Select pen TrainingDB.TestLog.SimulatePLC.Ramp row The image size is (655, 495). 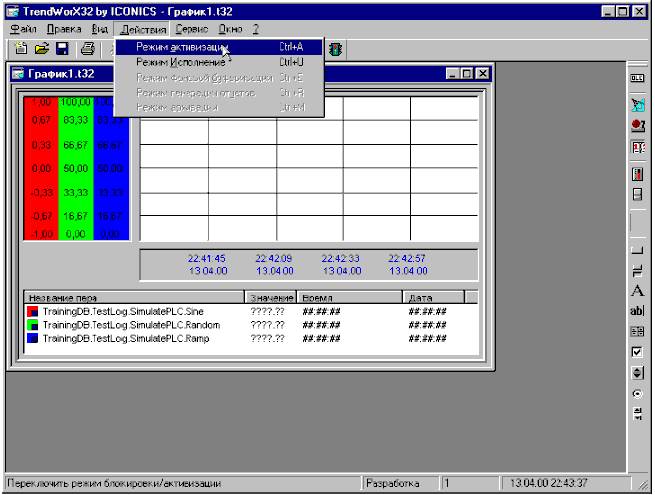pos(251,338)
